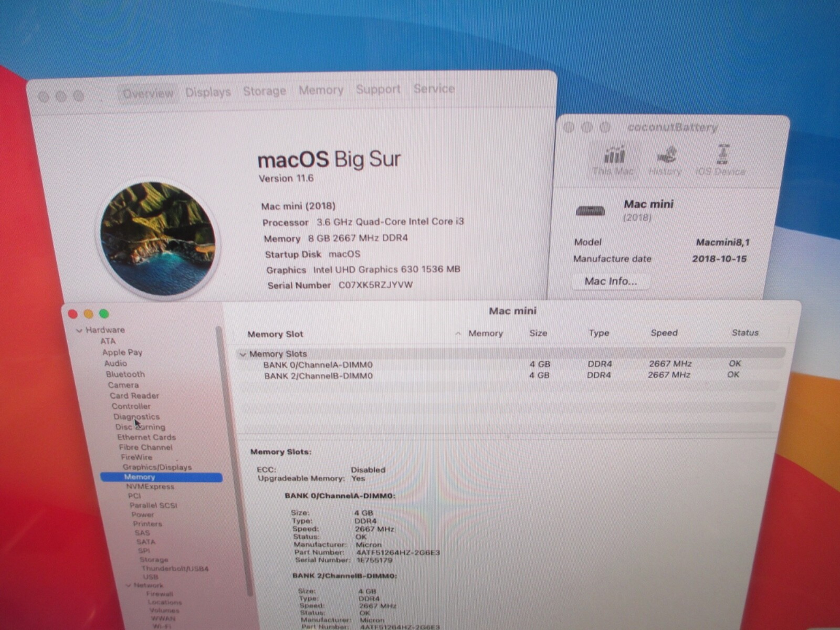The height and width of the screenshot is (630, 840).
Task: Click the macOS Big Sur artwork image
Action: click(157, 239)
